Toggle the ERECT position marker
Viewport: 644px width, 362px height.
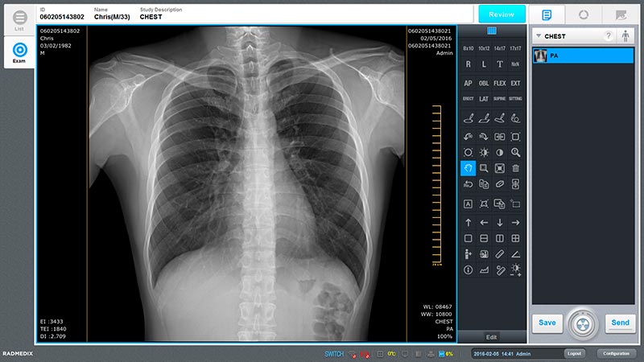(x=468, y=99)
